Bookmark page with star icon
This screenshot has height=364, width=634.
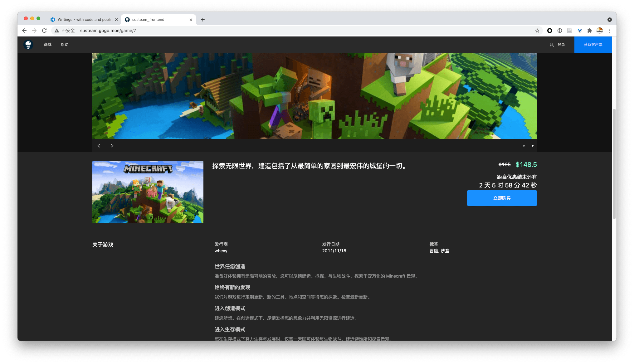537,31
